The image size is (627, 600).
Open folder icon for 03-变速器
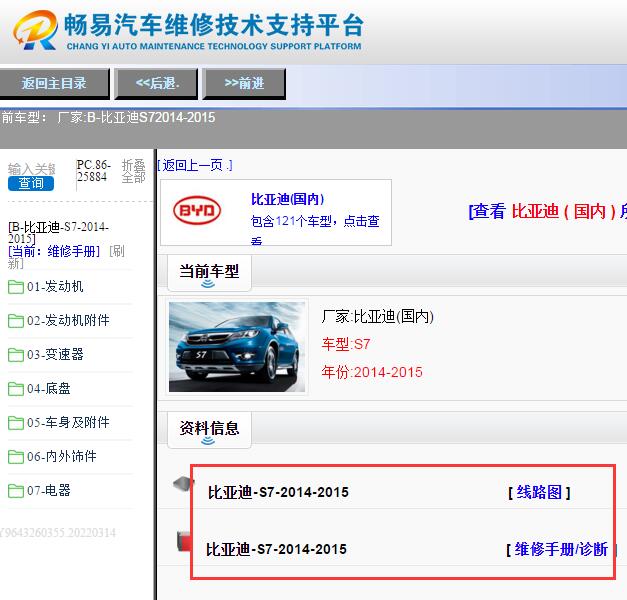(16, 355)
